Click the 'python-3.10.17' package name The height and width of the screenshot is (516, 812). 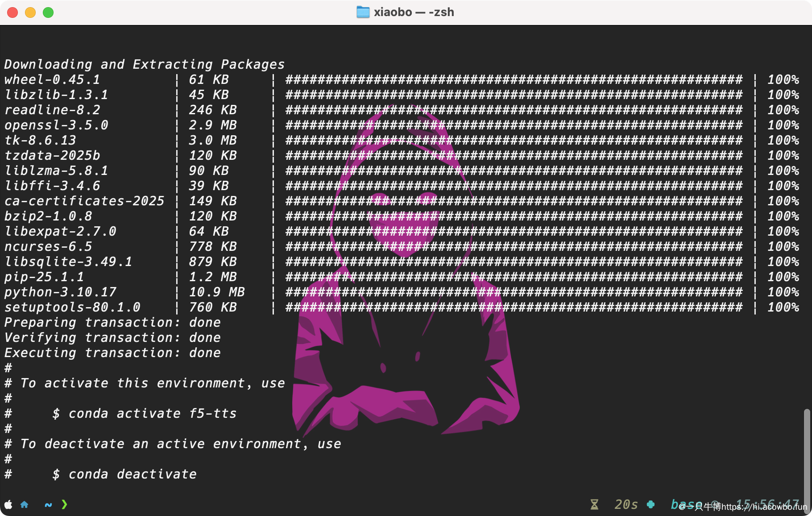point(60,292)
